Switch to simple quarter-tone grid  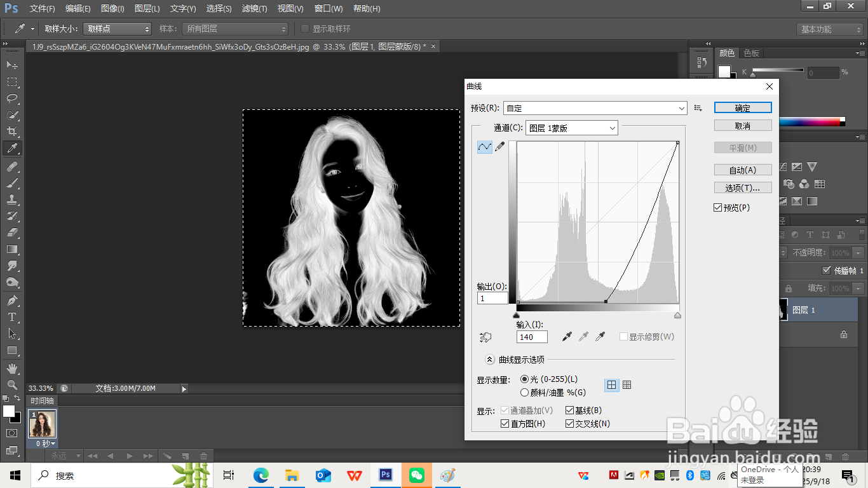click(611, 384)
